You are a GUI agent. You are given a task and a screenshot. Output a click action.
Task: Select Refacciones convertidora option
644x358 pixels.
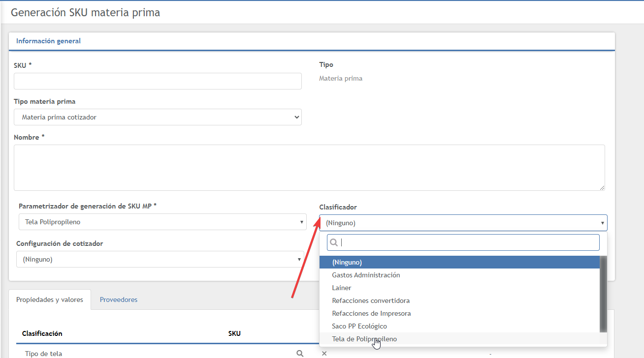[459, 301]
